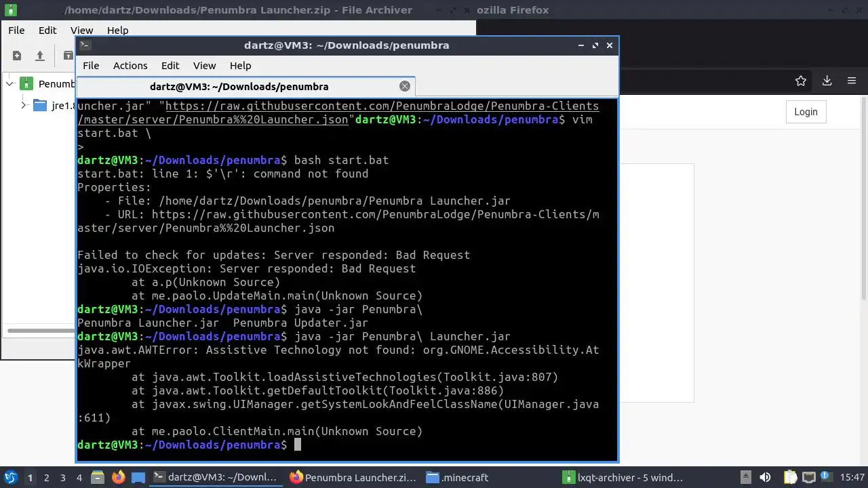This screenshot has height=488, width=868.
Task: Minimize the terminal window
Action: 581,45
